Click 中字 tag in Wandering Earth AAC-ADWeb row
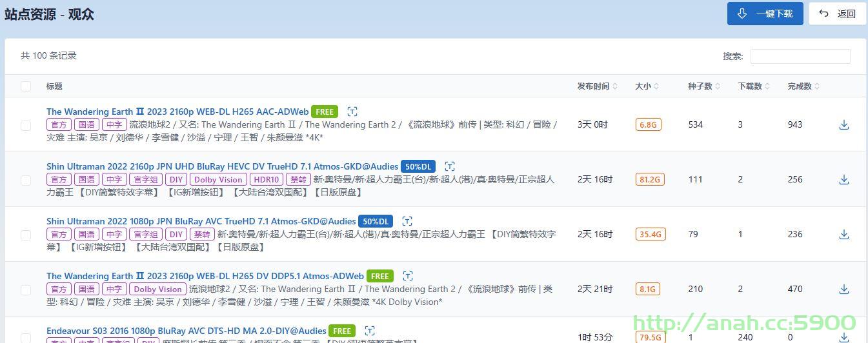Image resolution: width=868 pixels, height=343 pixels. pos(114,125)
